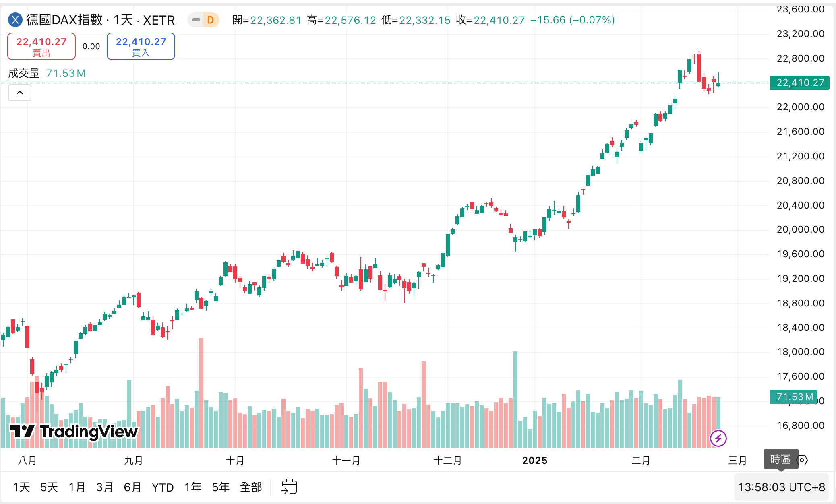Click the 18,000.00 price axis label
This screenshot has height=504, width=836.
[x=800, y=352]
